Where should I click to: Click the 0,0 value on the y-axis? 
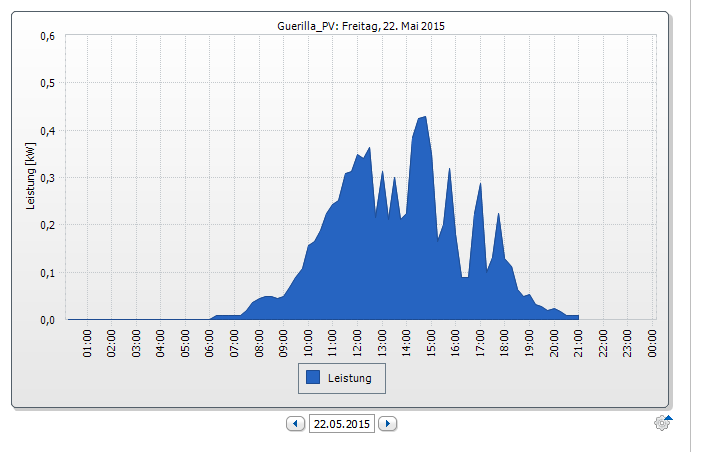tap(47, 320)
